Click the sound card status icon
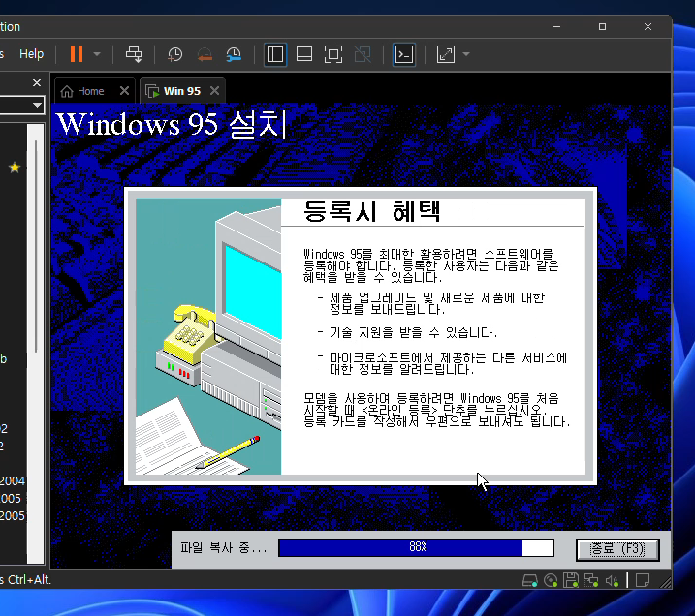Viewport: 695px width, 616px height. coord(612,580)
